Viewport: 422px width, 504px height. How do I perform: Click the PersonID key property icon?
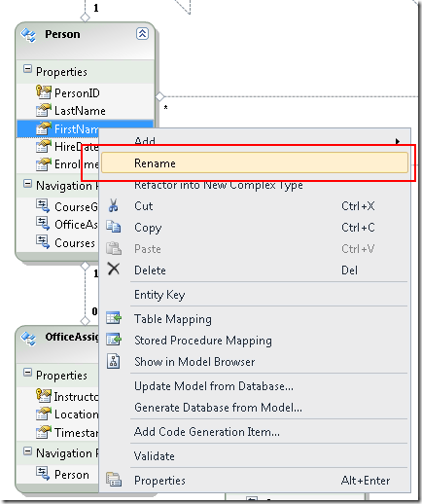point(44,92)
